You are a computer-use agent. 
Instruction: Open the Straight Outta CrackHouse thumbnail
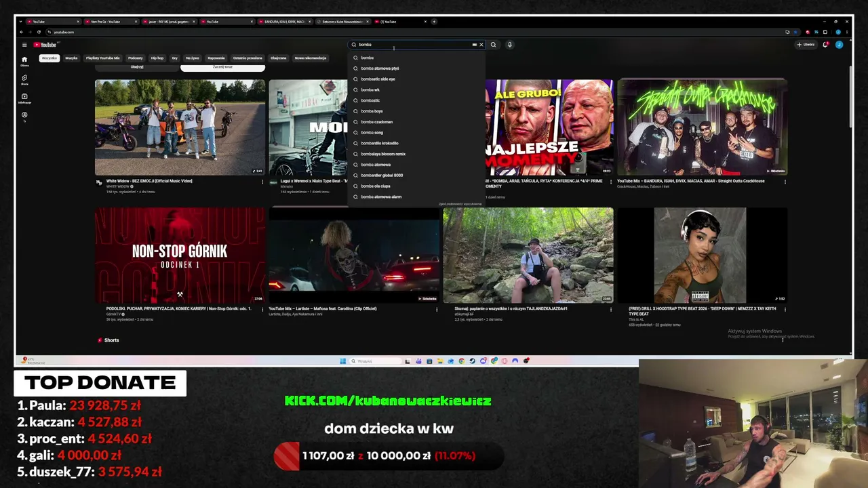click(x=703, y=127)
